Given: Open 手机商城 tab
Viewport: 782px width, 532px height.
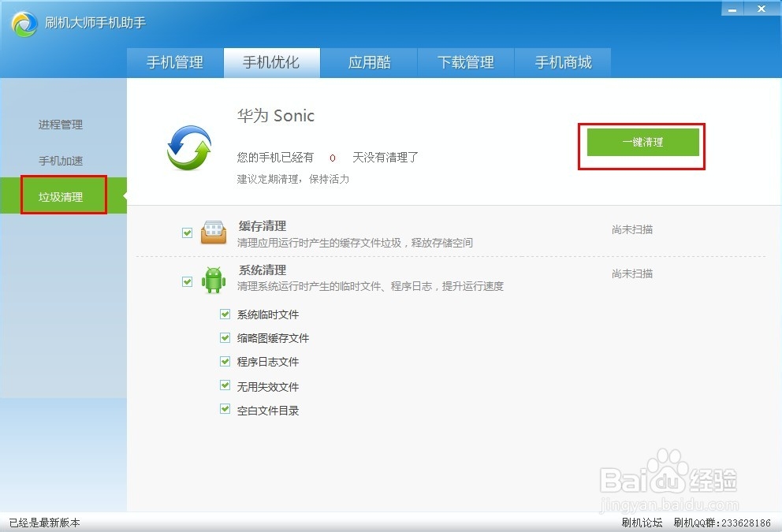Looking at the screenshot, I should pyautogui.click(x=563, y=63).
